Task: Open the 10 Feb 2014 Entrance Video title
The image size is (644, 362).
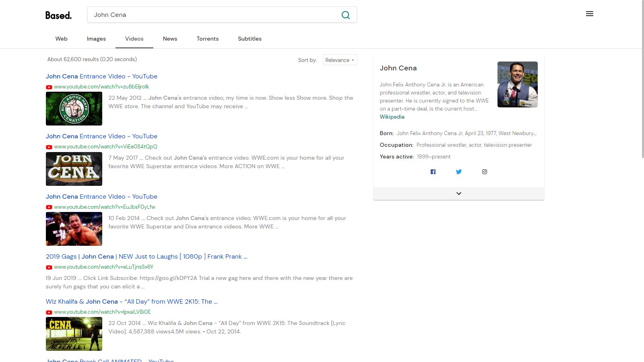Action: [101, 197]
